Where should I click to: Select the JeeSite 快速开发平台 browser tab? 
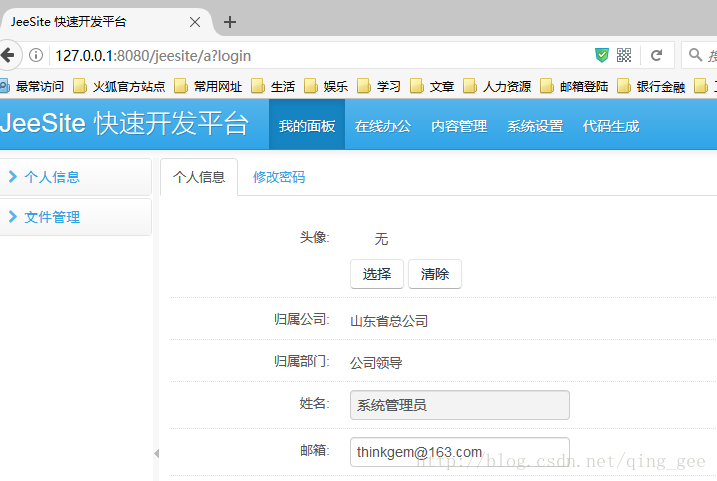coord(106,22)
